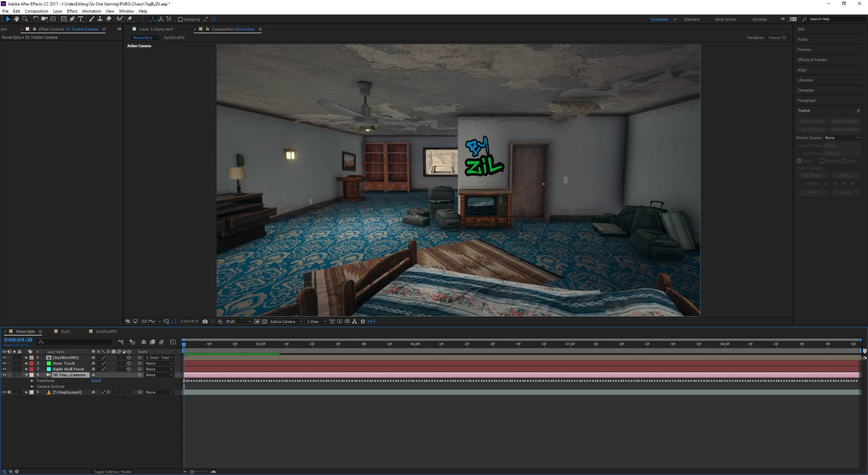Image resolution: width=868 pixels, height=475 pixels.
Task: Select the Pen tool
Action: [x=72, y=19]
